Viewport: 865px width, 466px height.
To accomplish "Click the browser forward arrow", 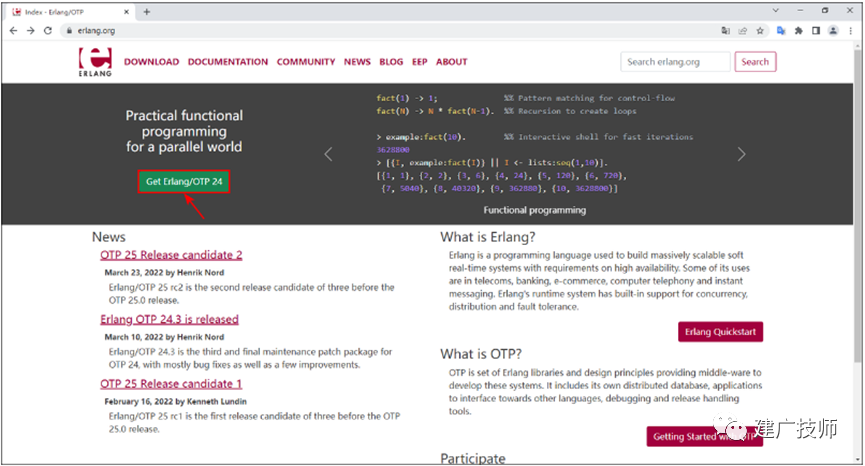I will click(x=30, y=31).
